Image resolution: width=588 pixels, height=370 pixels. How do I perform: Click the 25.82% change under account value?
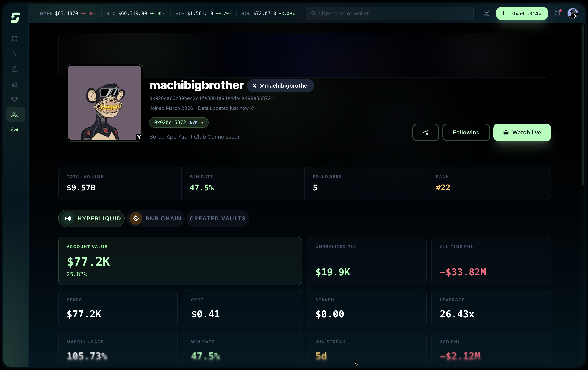pyautogui.click(x=77, y=274)
